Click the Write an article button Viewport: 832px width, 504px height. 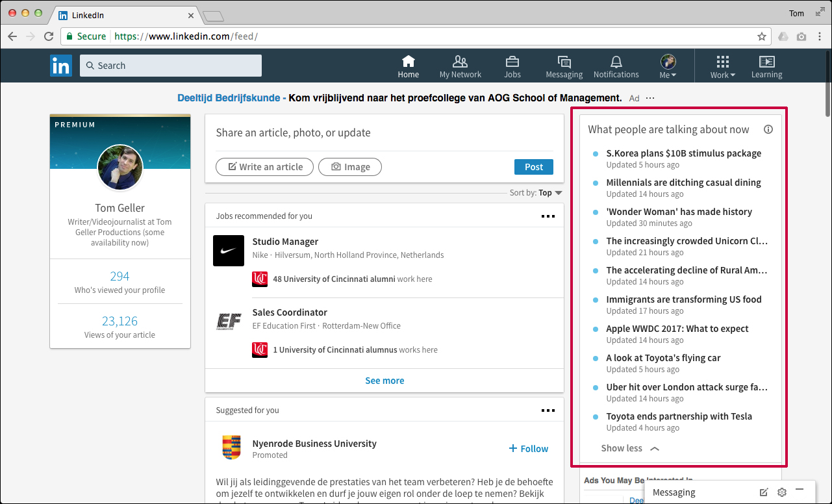pyautogui.click(x=264, y=167)
